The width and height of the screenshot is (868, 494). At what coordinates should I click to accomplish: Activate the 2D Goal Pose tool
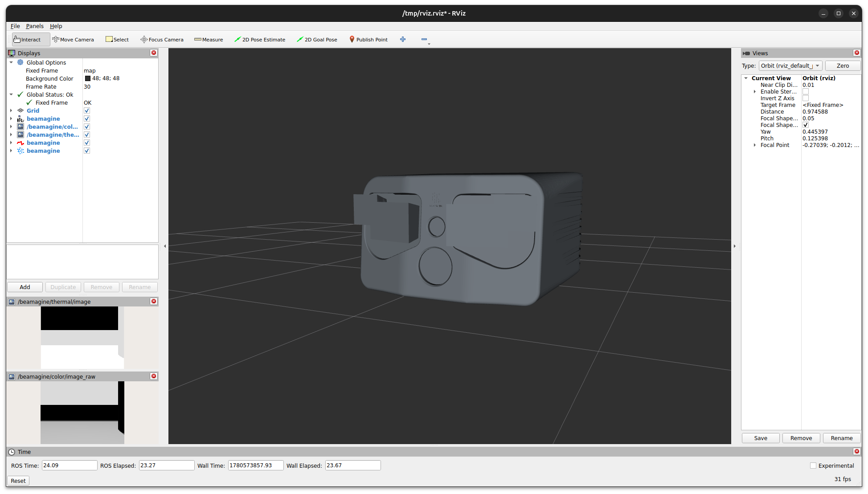coord(317,40)
